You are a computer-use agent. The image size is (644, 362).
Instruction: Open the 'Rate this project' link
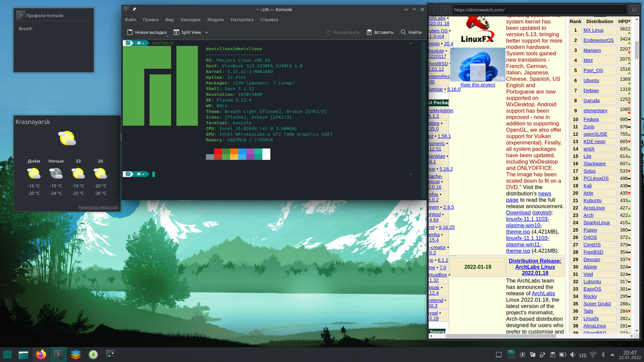(478, 85)
